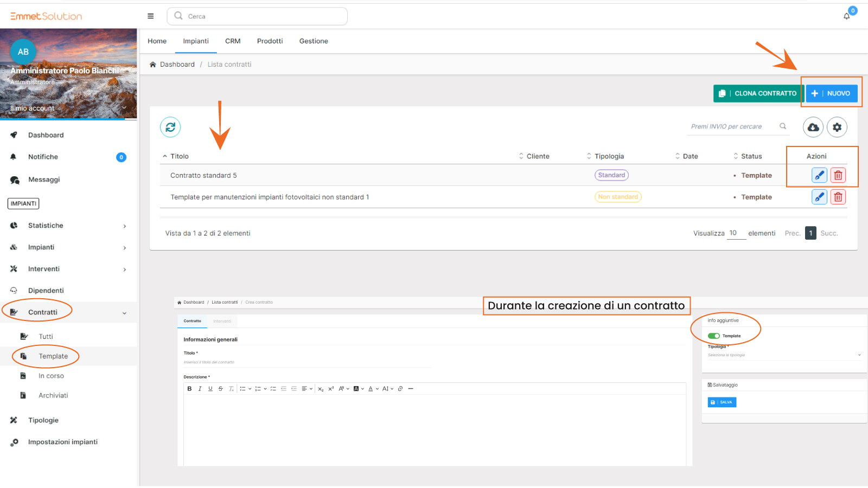Image resolution: width=868 pixels, height=488 pixels.
Task: Toggle the Template switch
Action: coord(714,336)
